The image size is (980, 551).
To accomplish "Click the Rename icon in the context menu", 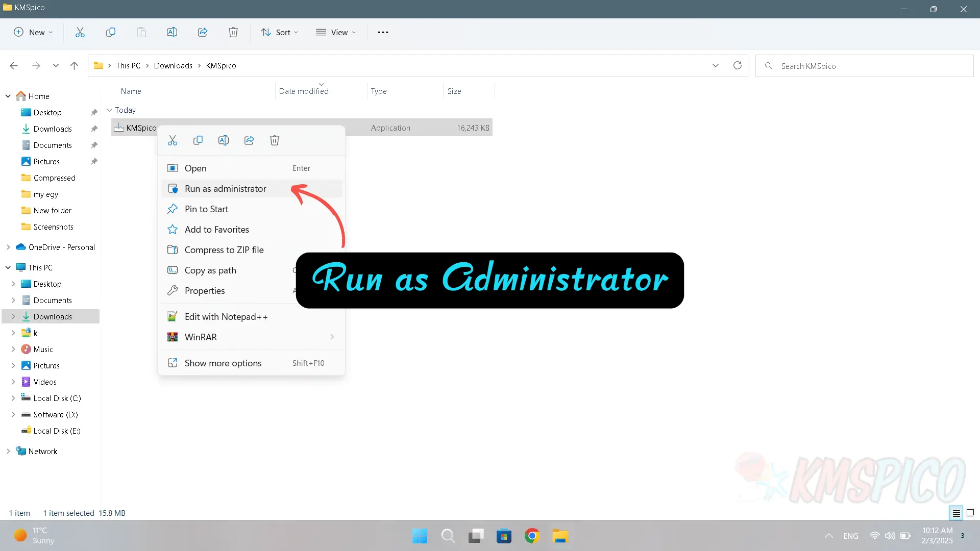I will [224, 140].
